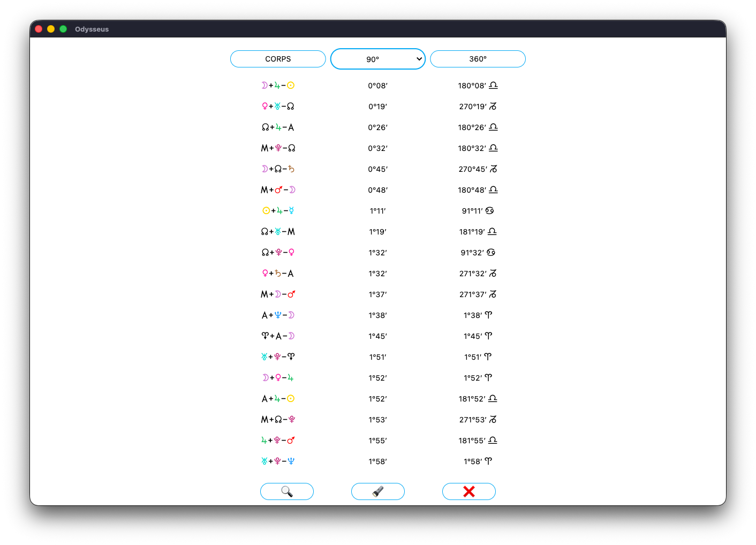Click the flashlight button at the bottom
Viewport: 756px width, 545px height.
pyautogui.click(x=377, y=491)
